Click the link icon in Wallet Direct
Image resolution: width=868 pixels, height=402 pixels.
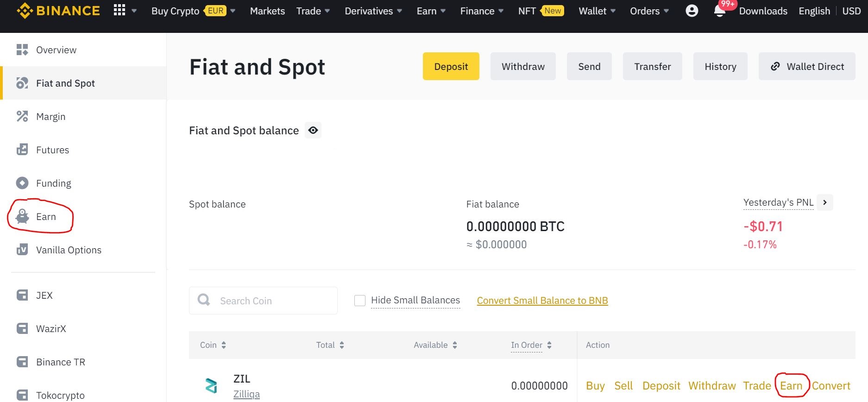pos(775,66)
